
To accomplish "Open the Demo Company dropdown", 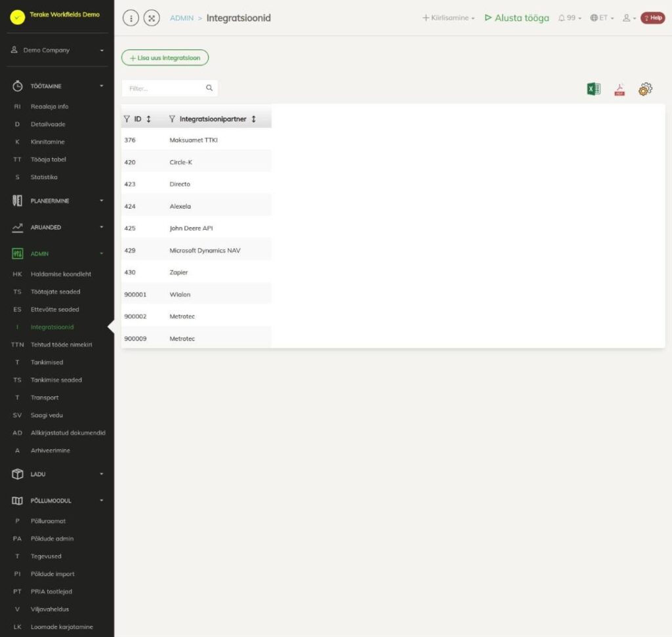I will [x=58, y=50].
